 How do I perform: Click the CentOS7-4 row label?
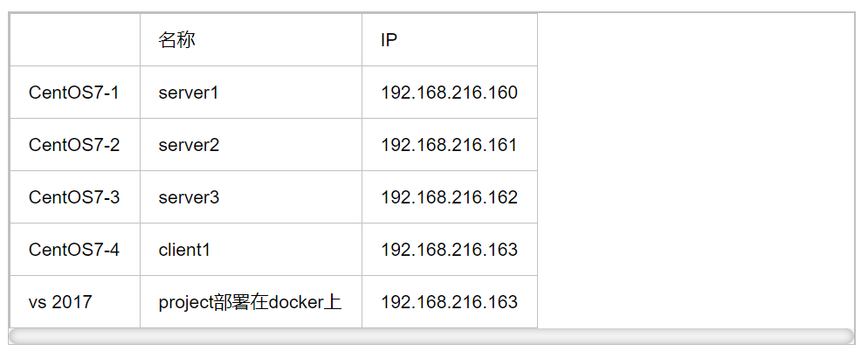[74, 250]
